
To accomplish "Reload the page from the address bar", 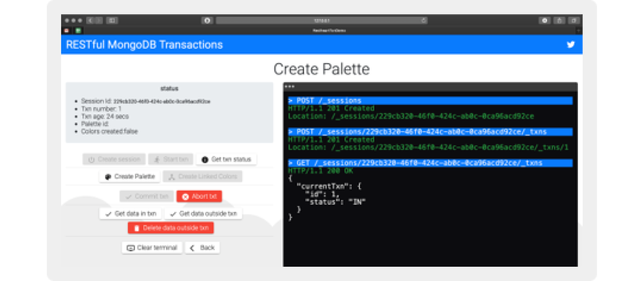I will 423,20.
